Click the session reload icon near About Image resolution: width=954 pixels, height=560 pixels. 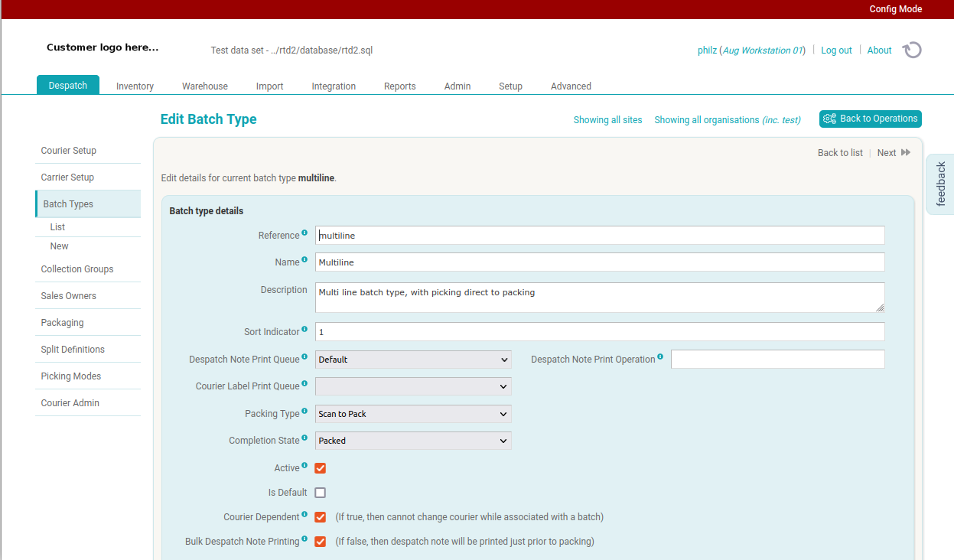pyautogui.click(x=911, y=49)
